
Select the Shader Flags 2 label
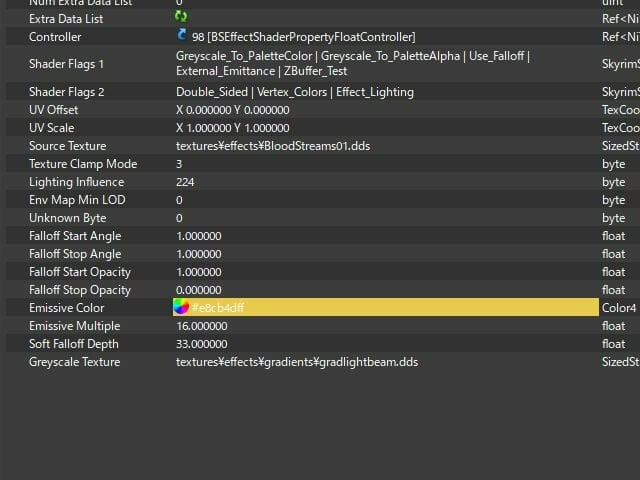pos(67,92)
